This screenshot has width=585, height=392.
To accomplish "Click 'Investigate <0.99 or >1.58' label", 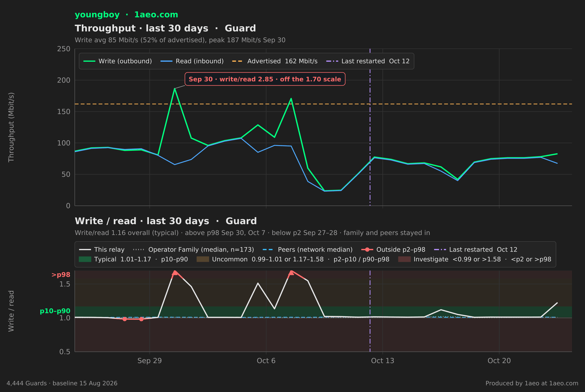I will (482, 259).
